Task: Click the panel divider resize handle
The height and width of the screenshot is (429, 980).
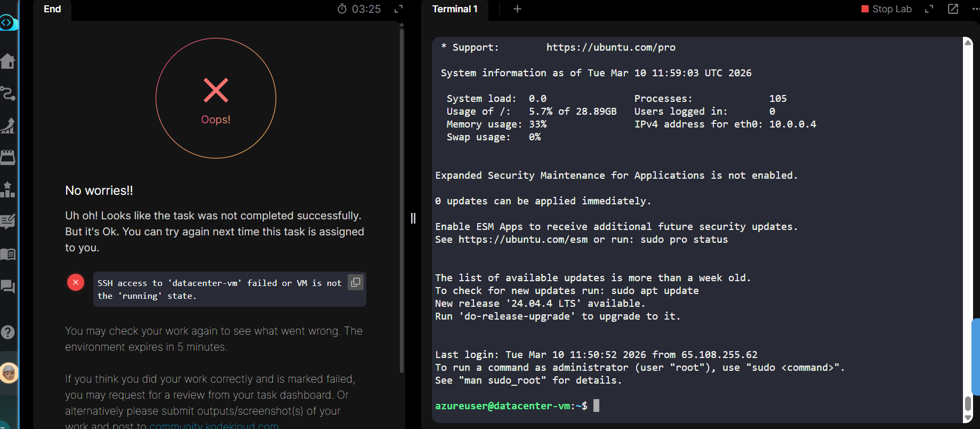Action: 413,218
